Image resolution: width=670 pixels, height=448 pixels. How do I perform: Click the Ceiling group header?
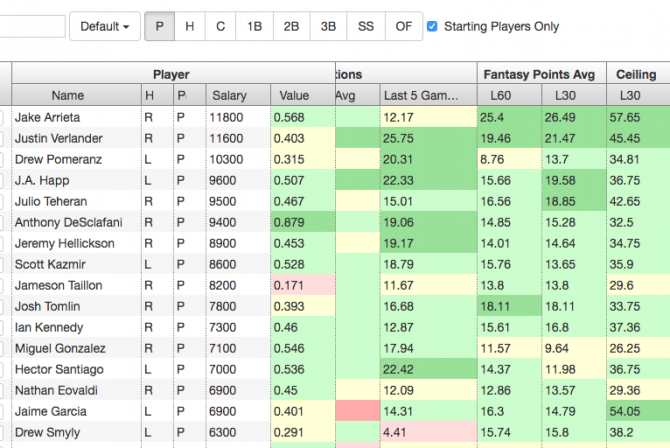tap(638, 74)
